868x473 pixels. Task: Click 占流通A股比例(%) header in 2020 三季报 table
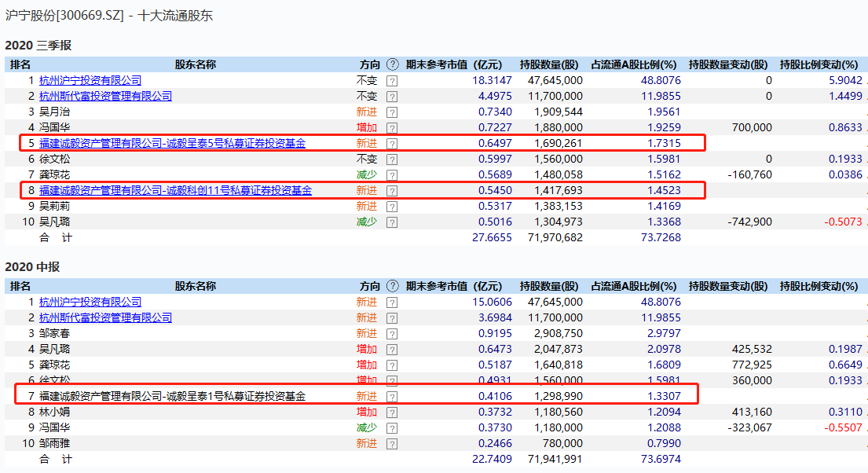click(x=634, y=64)
